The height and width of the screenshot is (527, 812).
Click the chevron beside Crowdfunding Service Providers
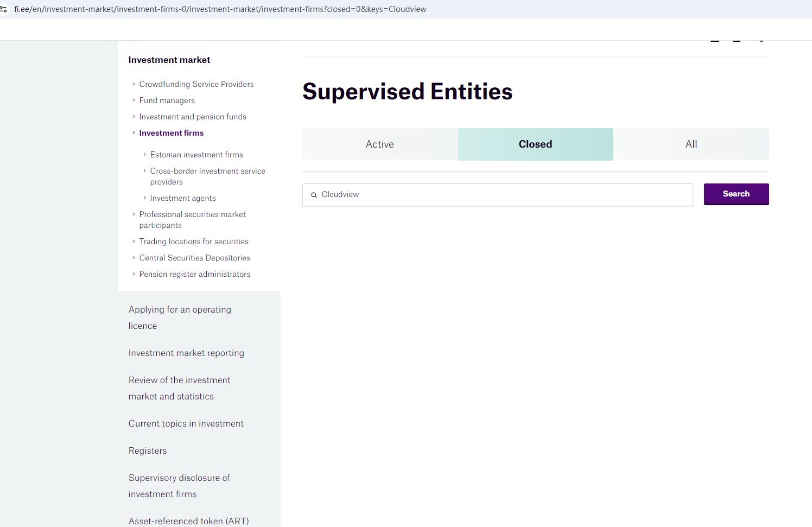(134, 84)
